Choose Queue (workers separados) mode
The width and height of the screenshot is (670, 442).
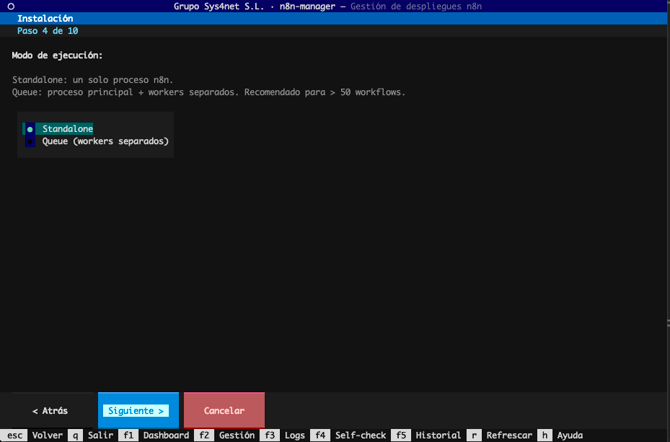pyautogui.click(x=105, y=141)
